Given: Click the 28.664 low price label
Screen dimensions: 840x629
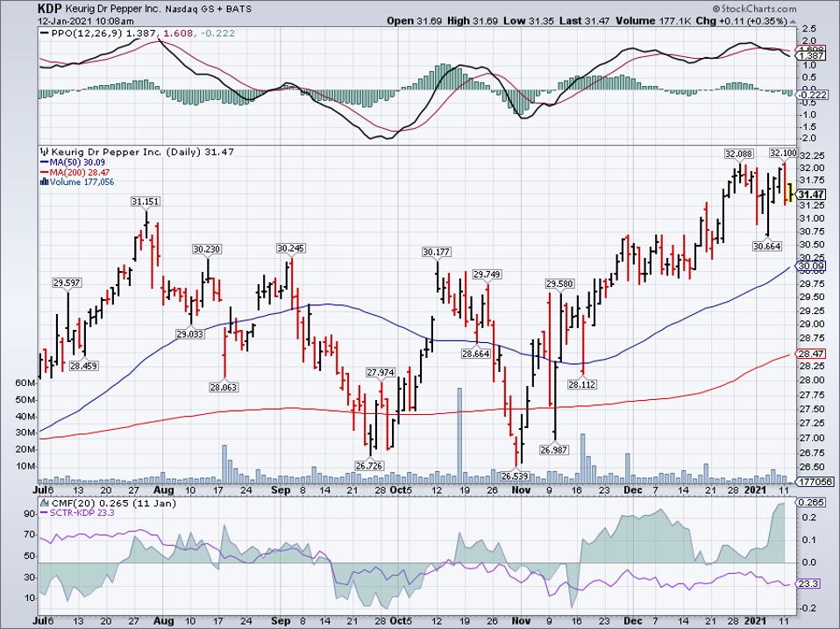Looking at the screenshot, I should [x=476, y=354].
